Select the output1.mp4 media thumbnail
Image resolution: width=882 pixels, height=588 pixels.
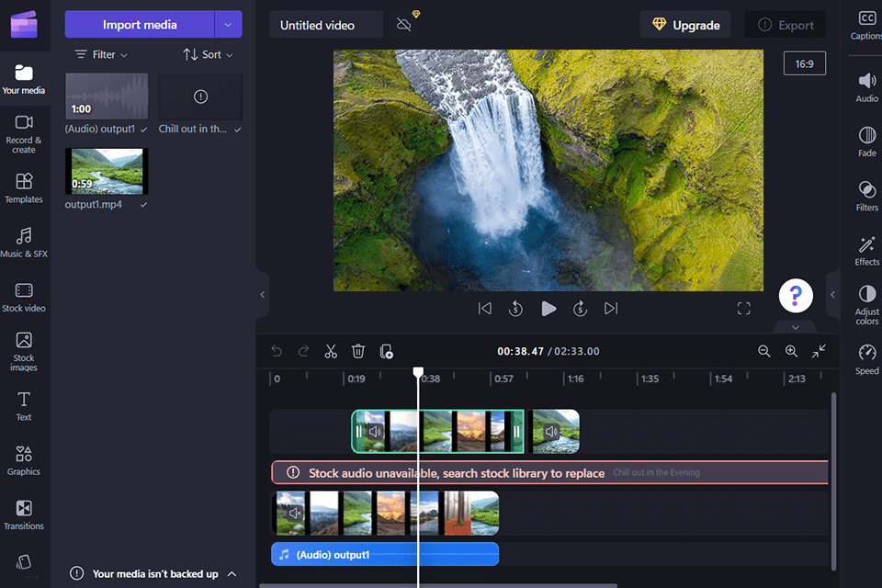pyautogui.click(x=107, y=171)
